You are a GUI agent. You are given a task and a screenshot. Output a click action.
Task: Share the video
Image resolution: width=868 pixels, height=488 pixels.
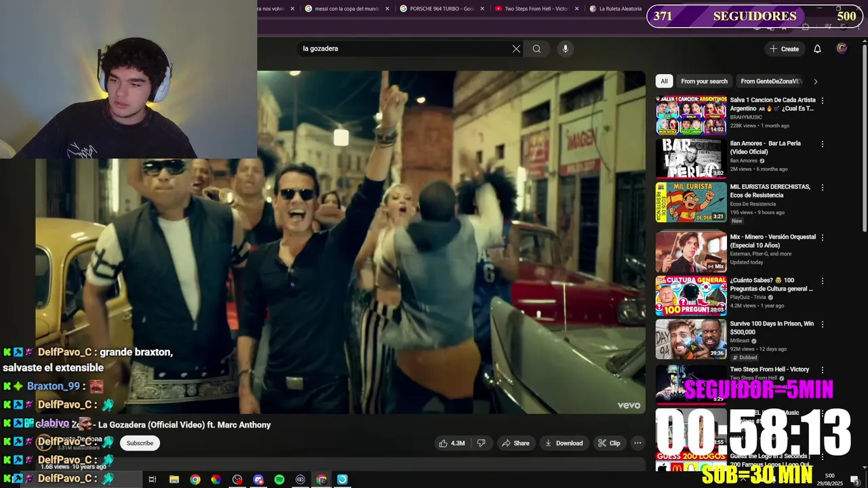(515, 443)
